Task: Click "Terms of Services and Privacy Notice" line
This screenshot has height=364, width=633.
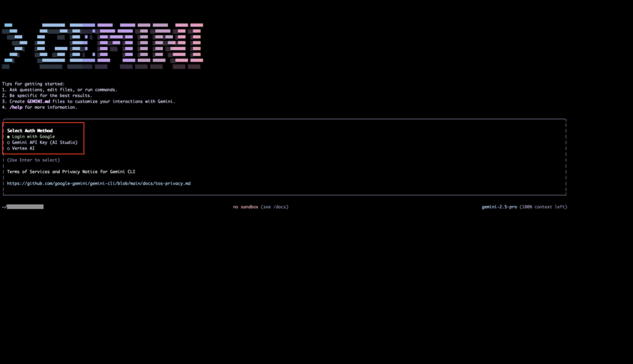Action: point(71,172)
